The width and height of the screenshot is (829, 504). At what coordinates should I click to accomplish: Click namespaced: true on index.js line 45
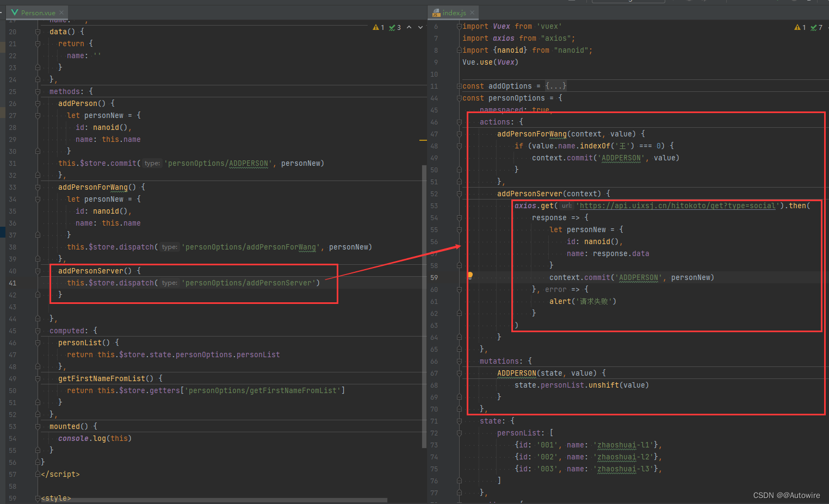tap(515, 110)
